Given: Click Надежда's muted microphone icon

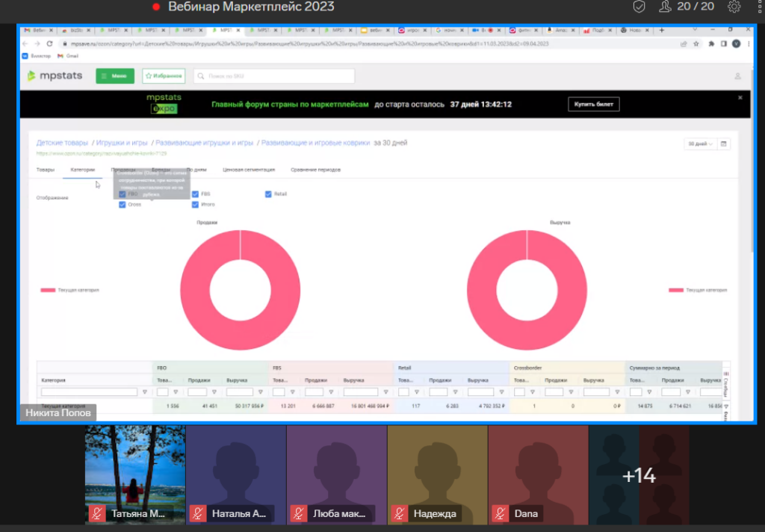Looking at the screenshot, I should click(399, 513).
